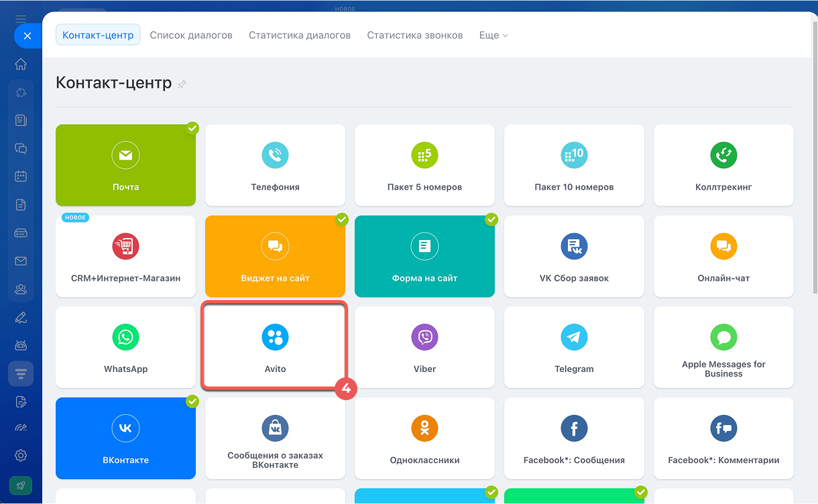Open Facebook*: Сообщения tile

(x=574, y=438)
